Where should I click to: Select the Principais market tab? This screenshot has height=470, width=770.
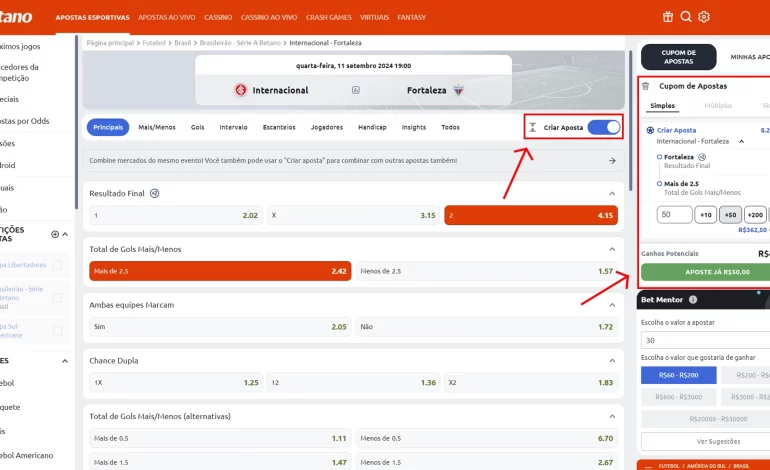[108, 128]
